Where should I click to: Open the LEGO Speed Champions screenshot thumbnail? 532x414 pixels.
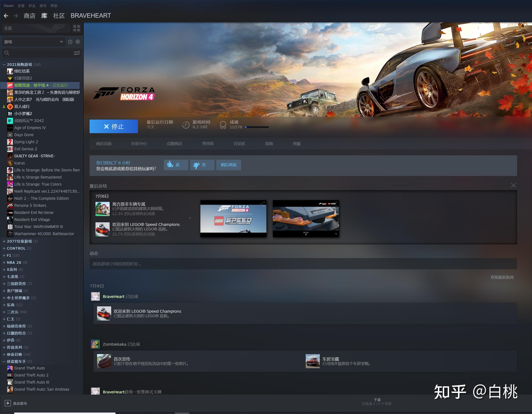click(x=233, y=218)
